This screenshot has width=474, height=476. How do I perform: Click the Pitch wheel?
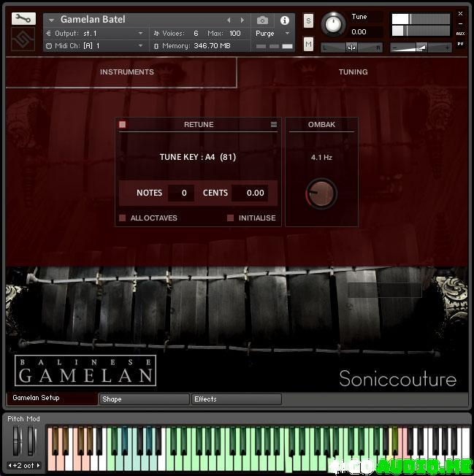[x=18, y=440]
